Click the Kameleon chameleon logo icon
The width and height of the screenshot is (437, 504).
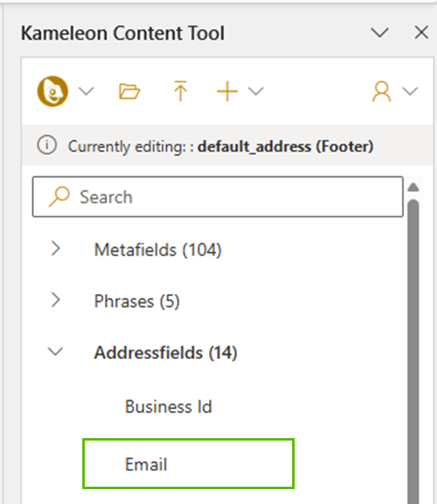point(53,91)
